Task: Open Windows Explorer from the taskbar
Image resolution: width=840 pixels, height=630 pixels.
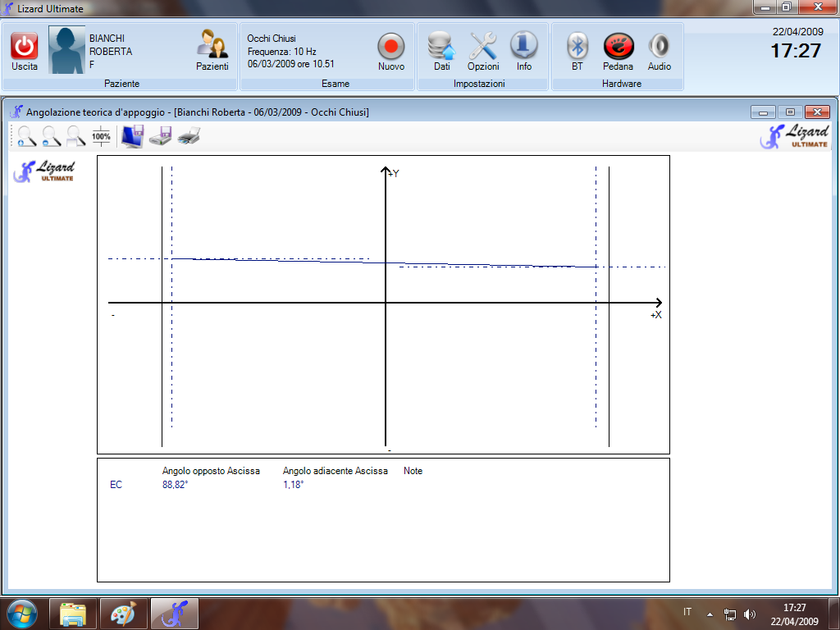Action: 73,614
